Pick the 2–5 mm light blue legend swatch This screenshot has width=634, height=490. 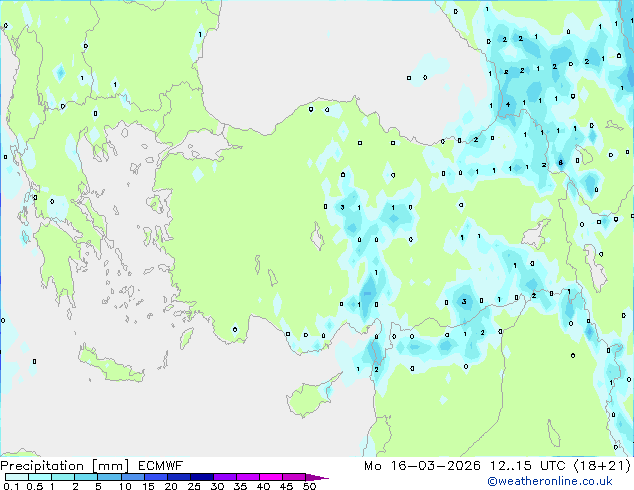click(x=87, y=477)
